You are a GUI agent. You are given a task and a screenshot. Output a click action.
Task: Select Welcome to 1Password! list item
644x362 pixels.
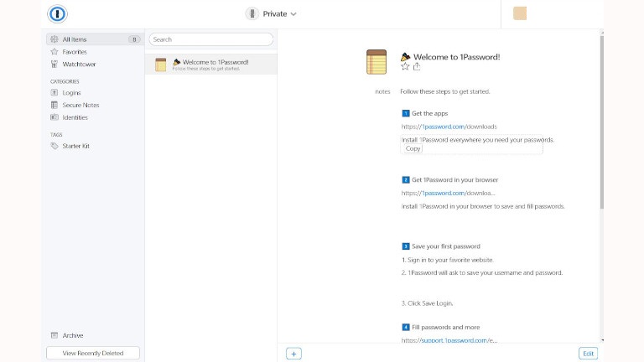coord(211,65)
